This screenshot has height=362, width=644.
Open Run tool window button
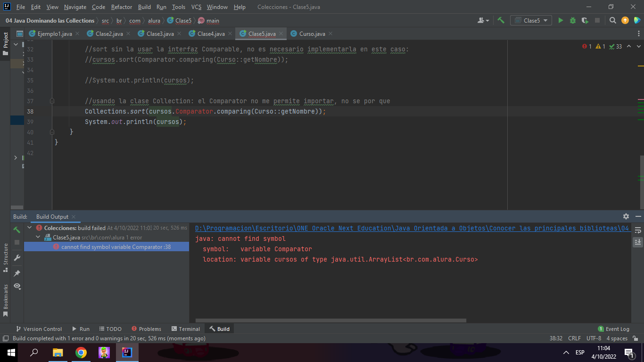(x=81, y=329)
